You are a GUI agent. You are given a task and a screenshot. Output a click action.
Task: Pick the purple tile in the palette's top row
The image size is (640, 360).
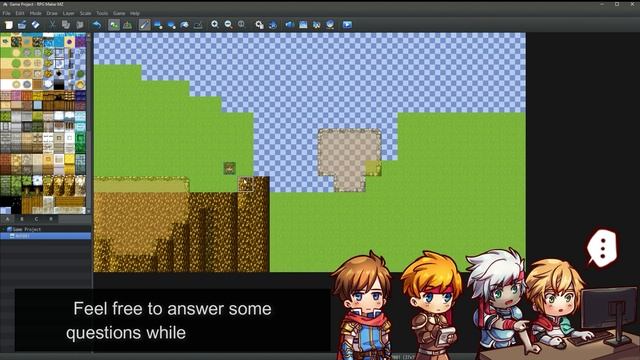click(x=80, y=41)
